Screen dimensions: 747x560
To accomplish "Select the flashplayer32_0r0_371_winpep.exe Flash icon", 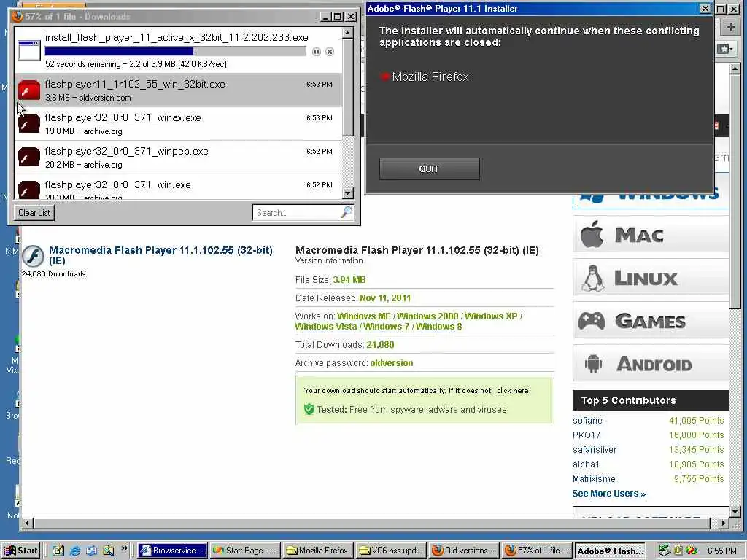I will coord(29,157).
